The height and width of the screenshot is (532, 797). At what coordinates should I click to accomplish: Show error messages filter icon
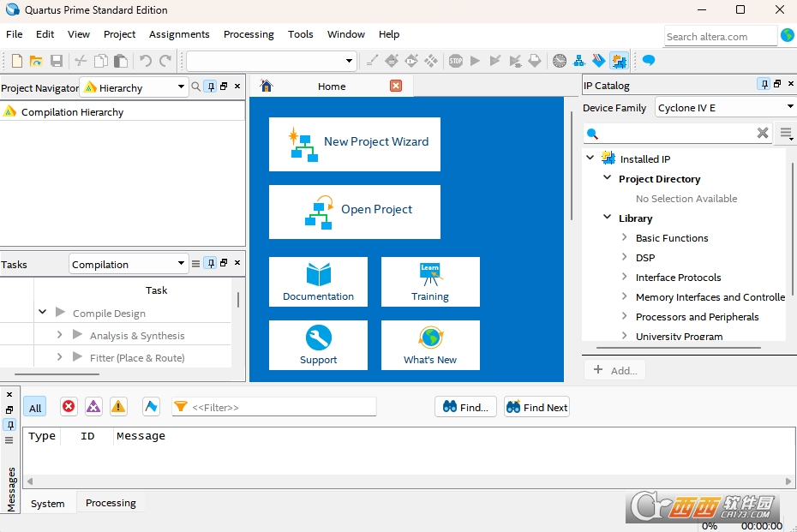69,406
